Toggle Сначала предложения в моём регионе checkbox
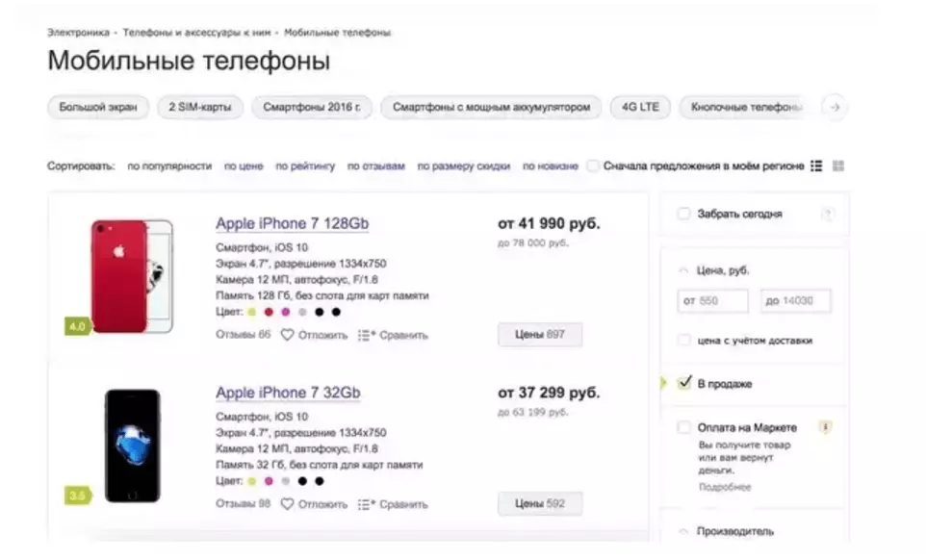This screenshot has width=926, height=560. click(593, 165)
